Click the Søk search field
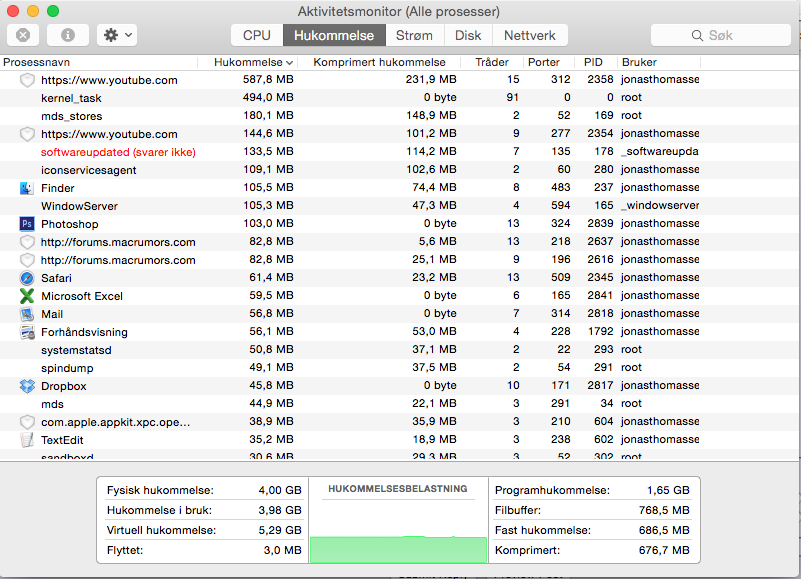The image size is (801, 579). [x=720, y=35]
